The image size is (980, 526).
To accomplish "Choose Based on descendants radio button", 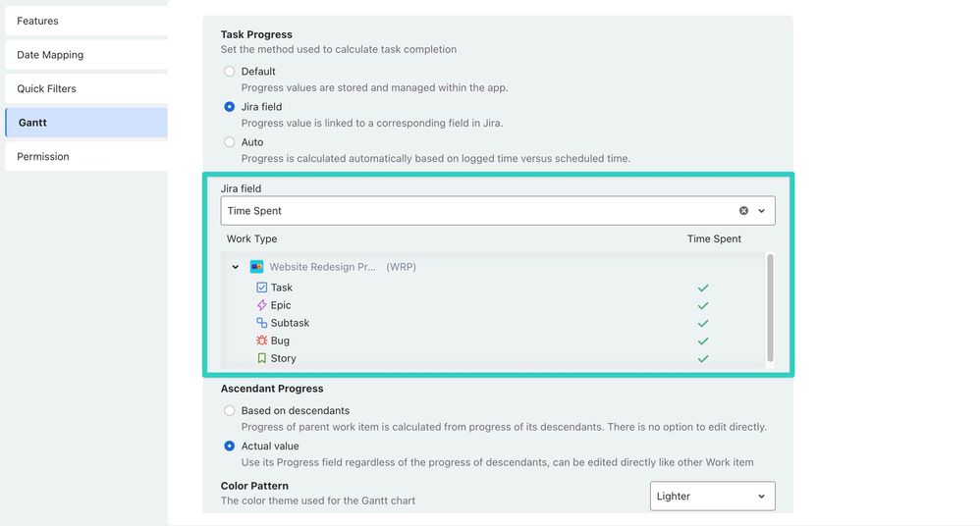I will tap(230, 410).
